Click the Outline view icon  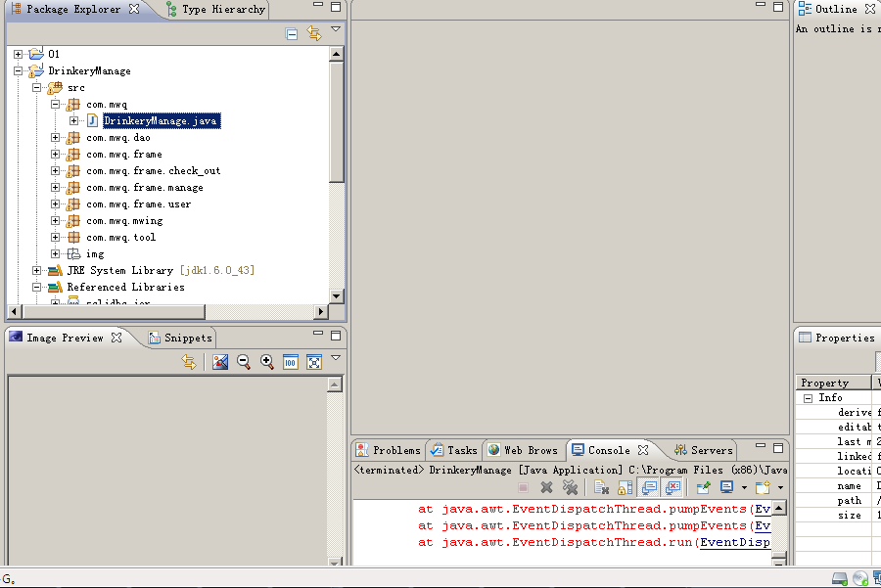pos(805,9)
